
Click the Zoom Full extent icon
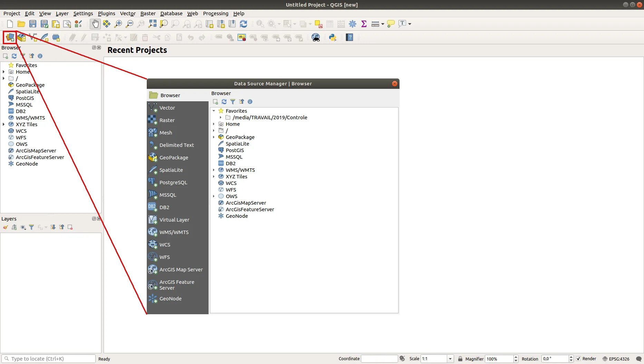click(152, 24)
